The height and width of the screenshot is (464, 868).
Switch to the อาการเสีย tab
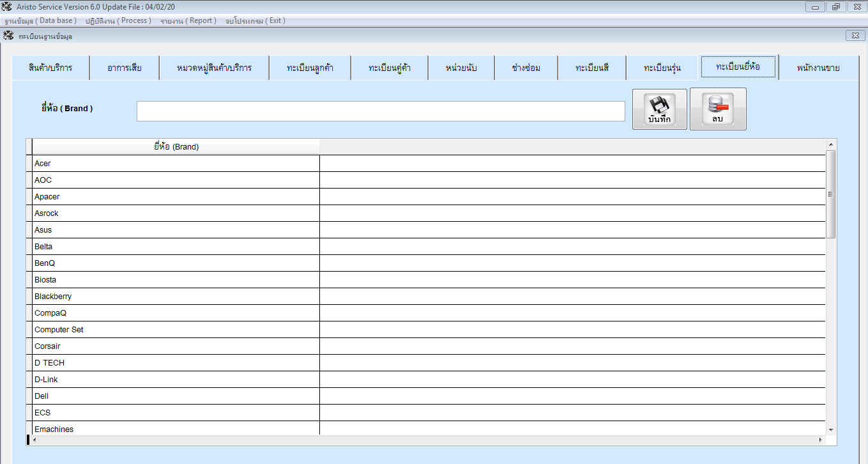pos(125,68)
